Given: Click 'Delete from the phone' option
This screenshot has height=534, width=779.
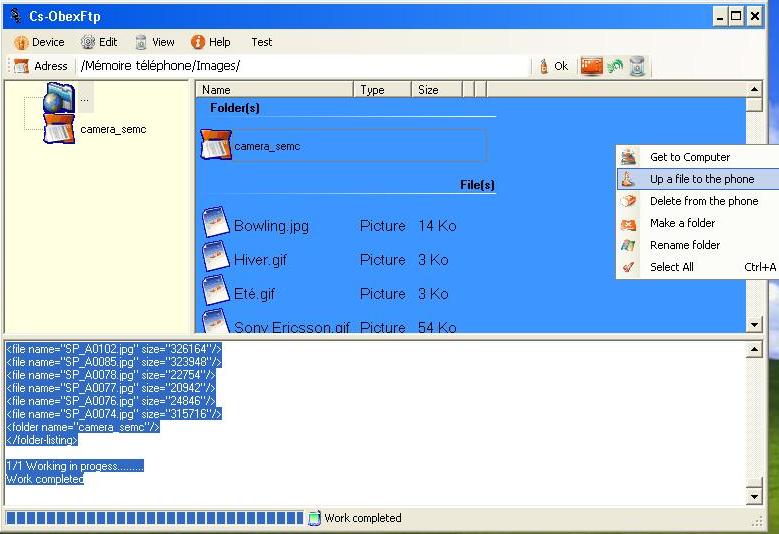Looking at the screenshot, I should pos(703,201).
